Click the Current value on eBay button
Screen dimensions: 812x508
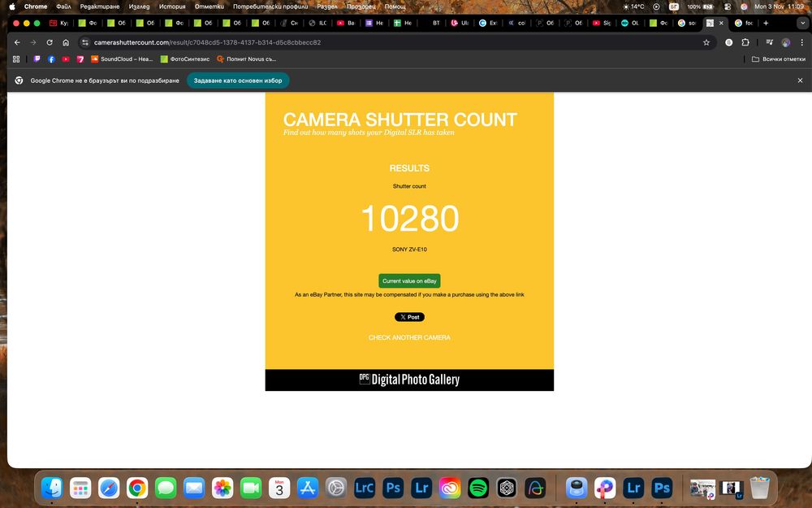409,281
